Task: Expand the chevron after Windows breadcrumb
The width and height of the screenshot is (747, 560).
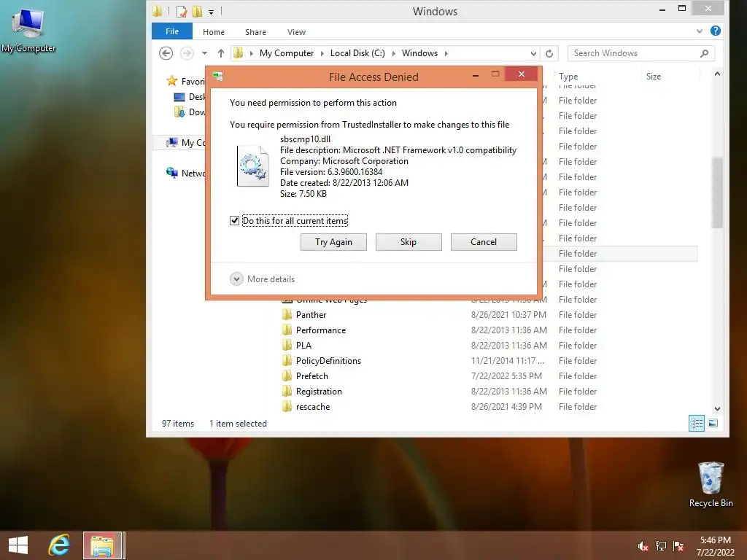Action: (x=446, y=53)
